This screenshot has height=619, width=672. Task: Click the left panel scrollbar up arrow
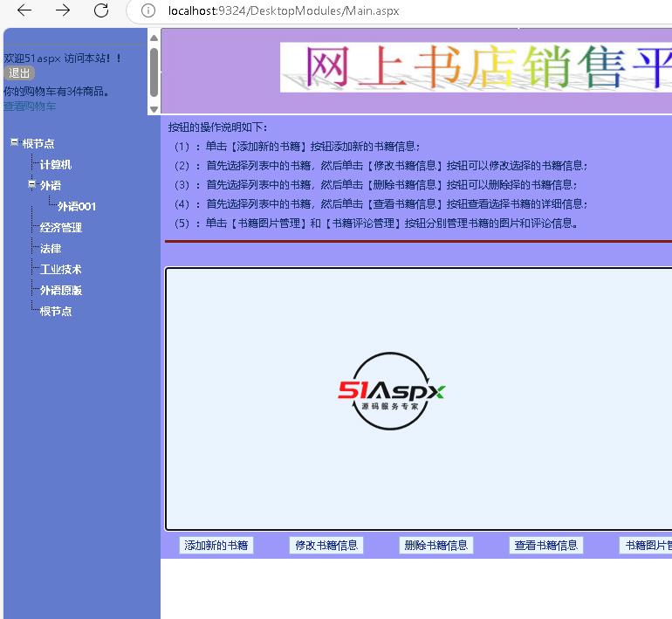(x=154, y=38)
